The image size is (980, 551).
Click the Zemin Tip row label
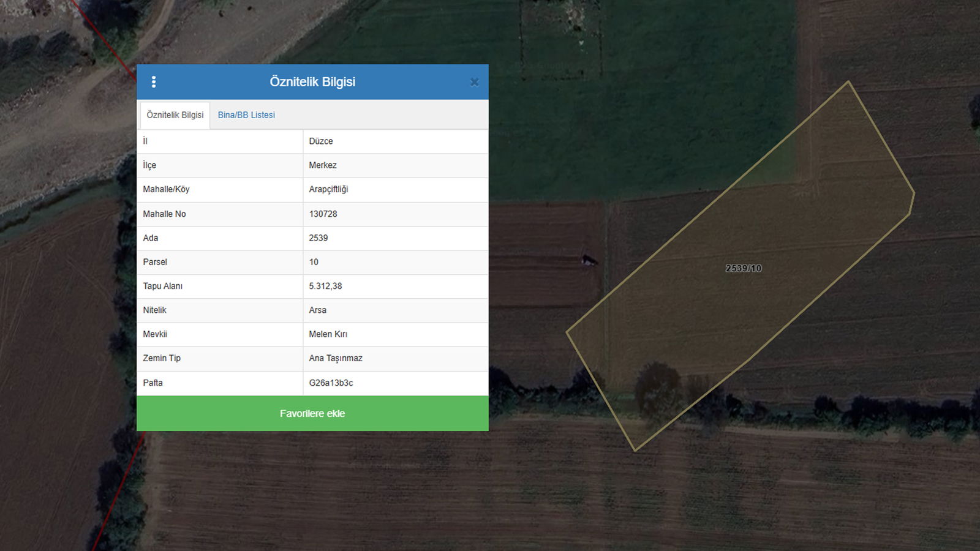point(162,358)
